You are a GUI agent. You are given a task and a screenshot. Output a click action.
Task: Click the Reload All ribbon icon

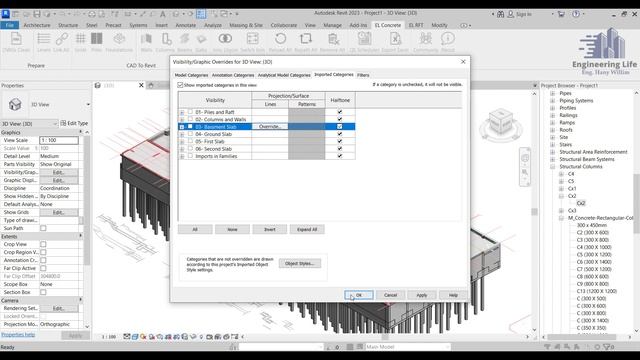280,39
